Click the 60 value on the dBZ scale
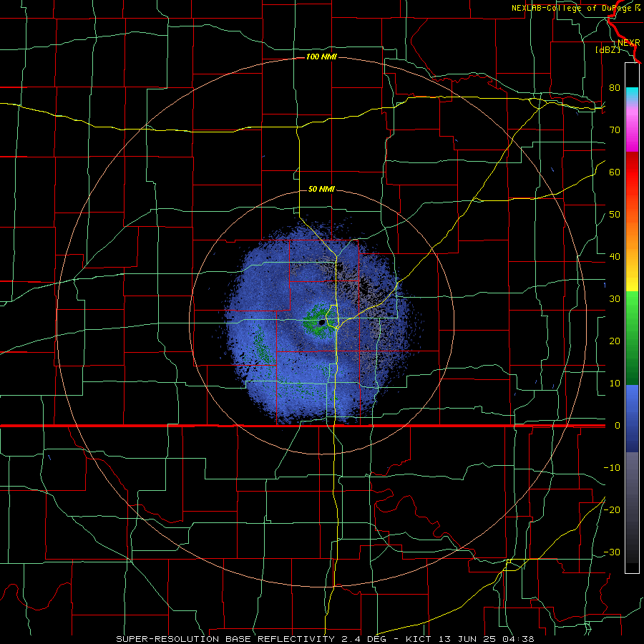The width and height of the screenshot is (644, 644). (615, 172)
